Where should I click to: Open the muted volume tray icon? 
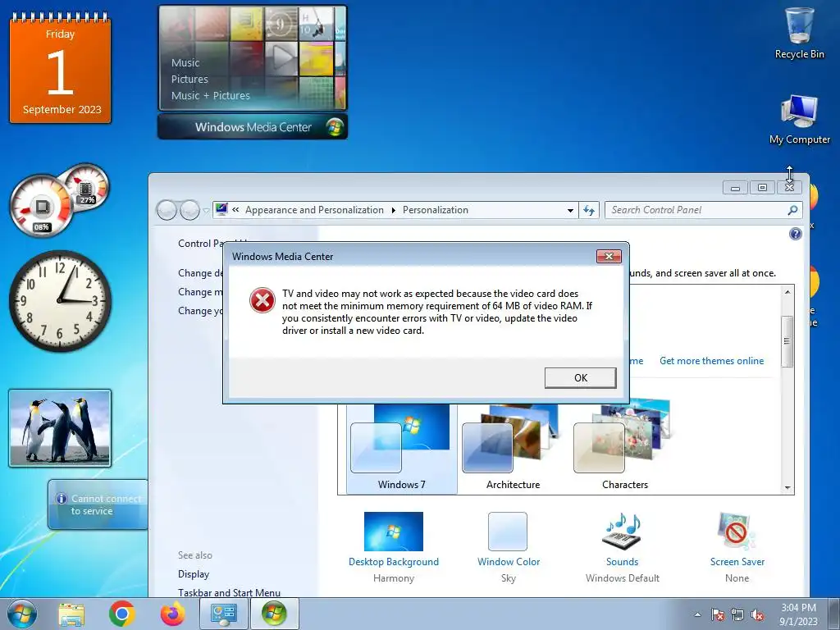click(x=757, y=614)
